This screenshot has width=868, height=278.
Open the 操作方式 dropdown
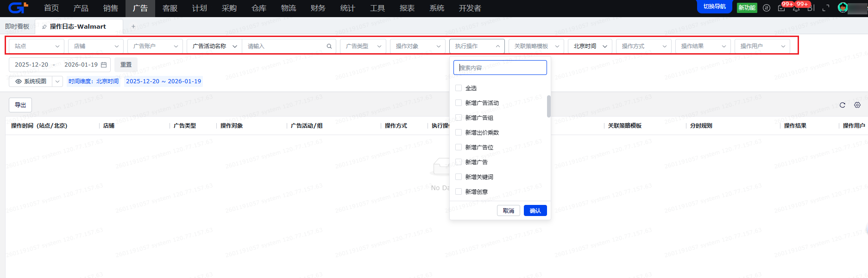point(644,46)
